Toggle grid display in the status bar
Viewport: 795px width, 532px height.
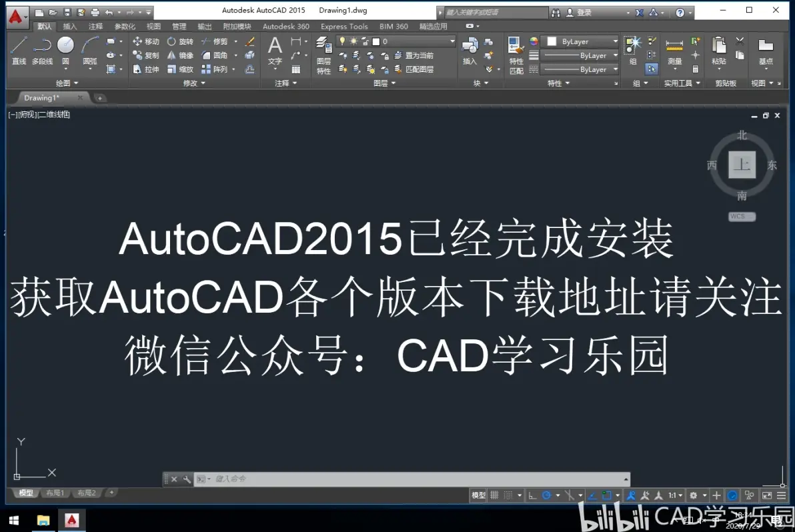point(494,495)
